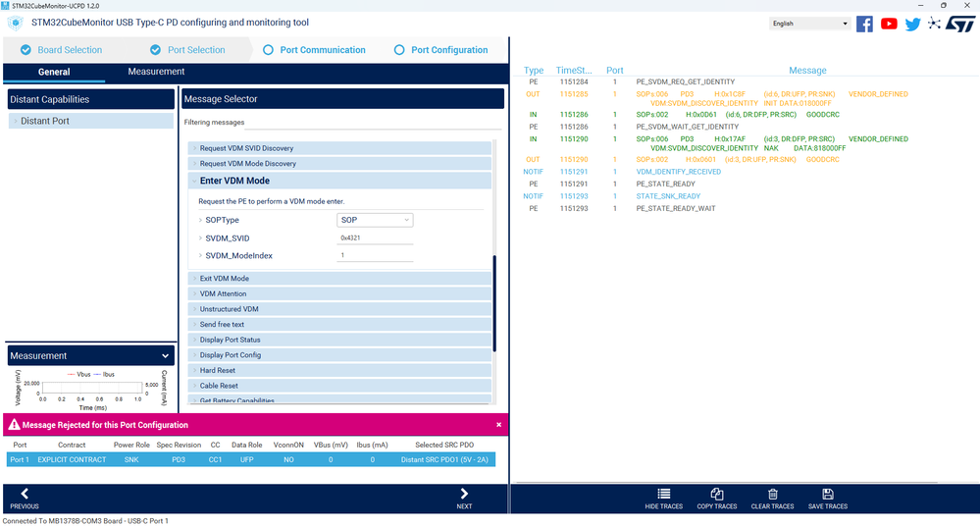The image size is (980, 527).
Task: Switch to the Measurement tab
Action: point(156,72)
